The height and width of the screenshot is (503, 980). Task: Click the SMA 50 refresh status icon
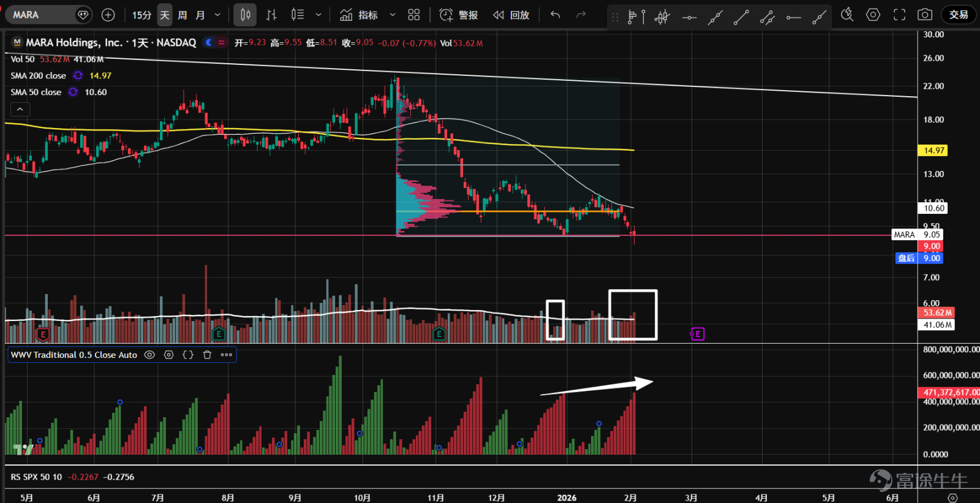point(73,92)
